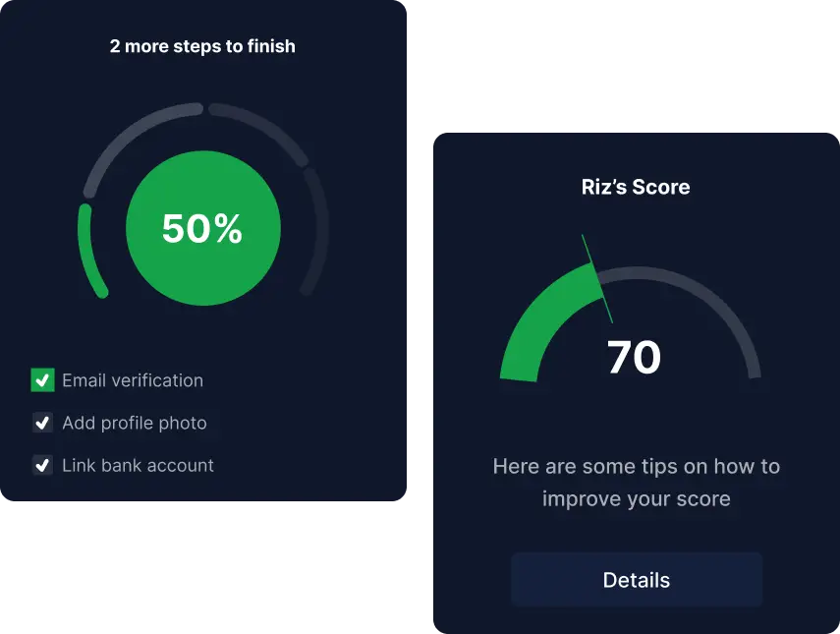The height and width of the screenshot is (634, 840).
Task: Click the green needle marker on the gauge
Action: coord(596,278)
